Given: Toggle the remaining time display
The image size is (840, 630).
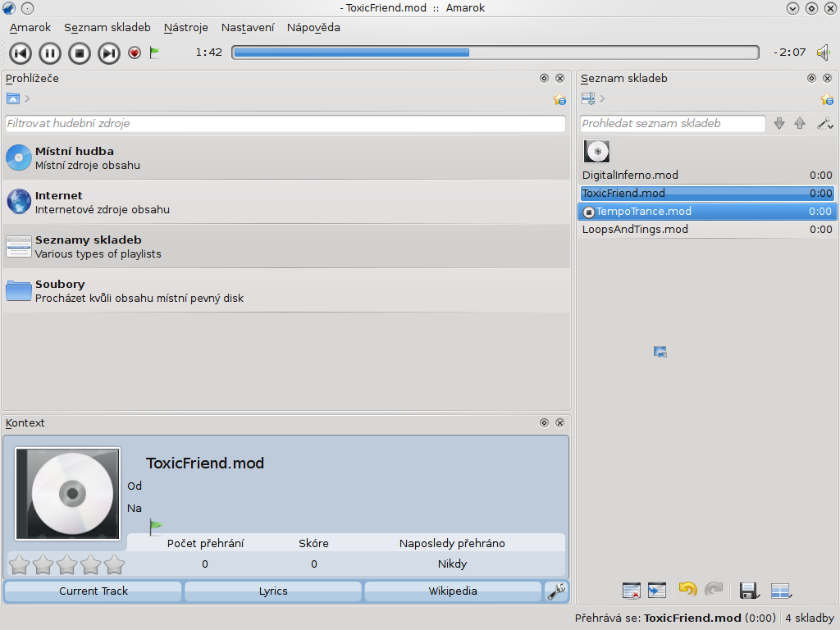Looking at the screenshot, I should coord(790,52).
